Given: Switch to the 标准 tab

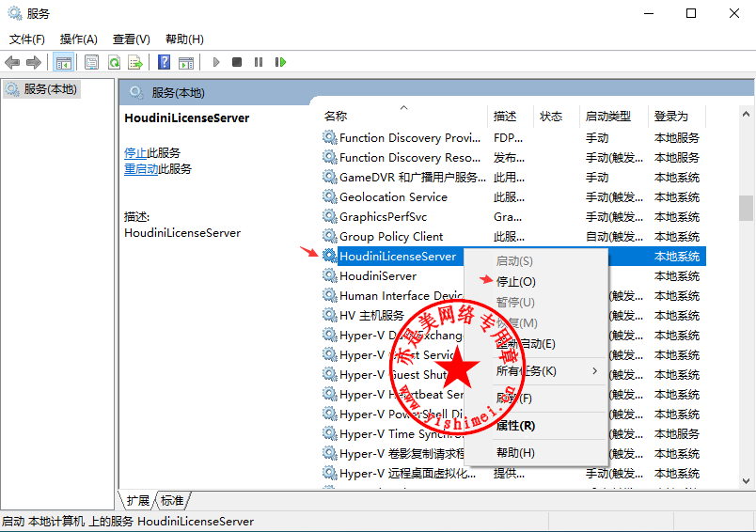Looking at the screenshot, I should [x=172, y=501].
